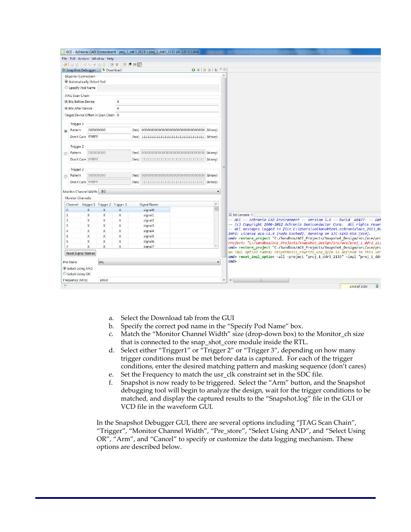Open the Actions menu
Screen dimensions: 411x532
coord(84,59)
